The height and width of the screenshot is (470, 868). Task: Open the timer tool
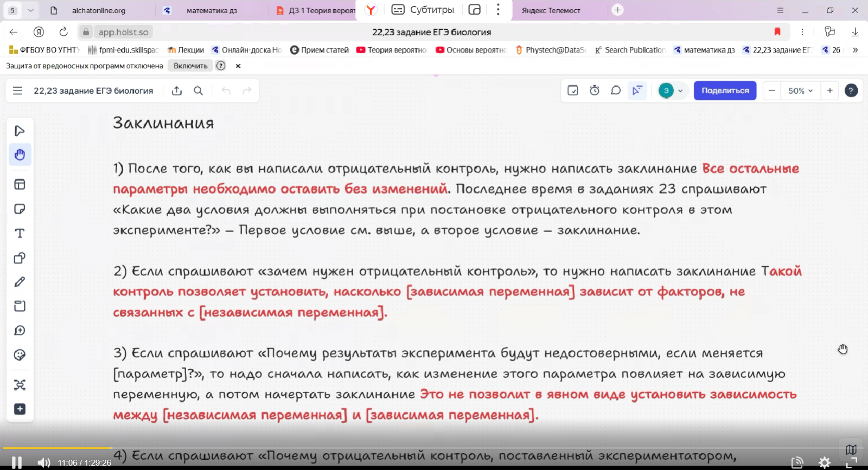click(x=595, y=91)
